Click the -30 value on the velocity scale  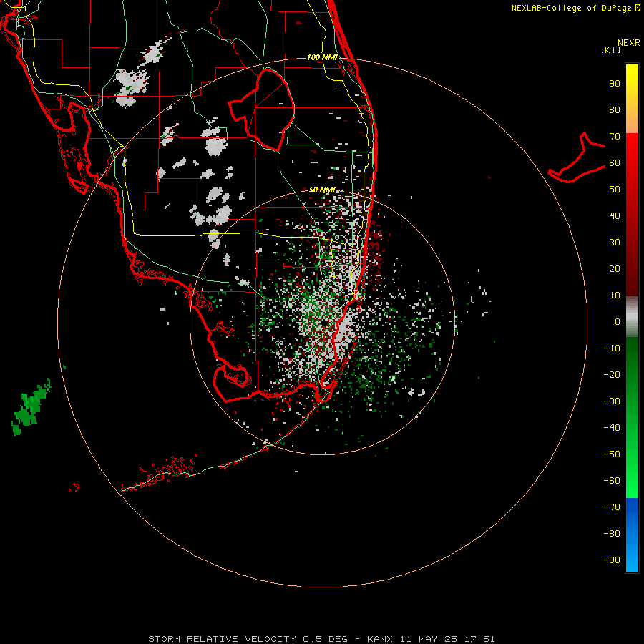click(x=612, y=401)
